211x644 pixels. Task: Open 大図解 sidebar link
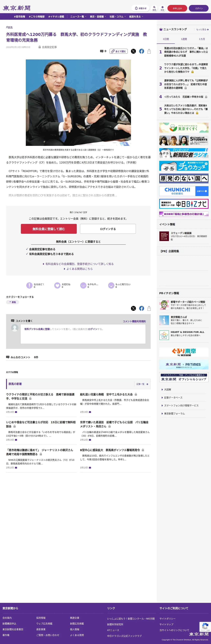coord(167,389)
